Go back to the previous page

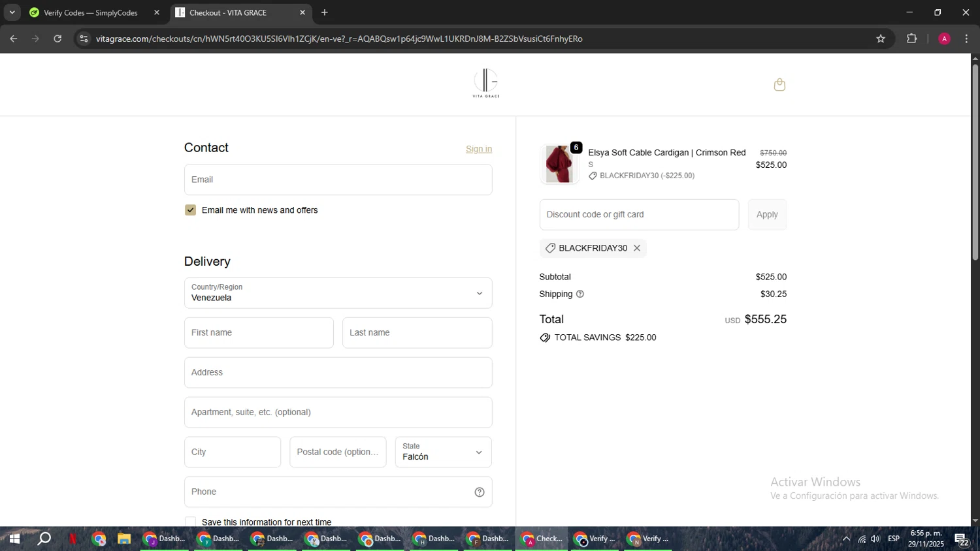pyautogui.click(x=14, y=39)
